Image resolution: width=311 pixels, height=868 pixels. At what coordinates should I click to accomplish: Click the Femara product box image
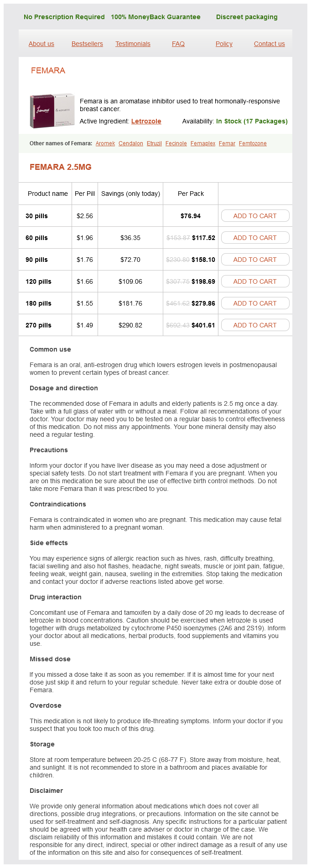[52, 111]
